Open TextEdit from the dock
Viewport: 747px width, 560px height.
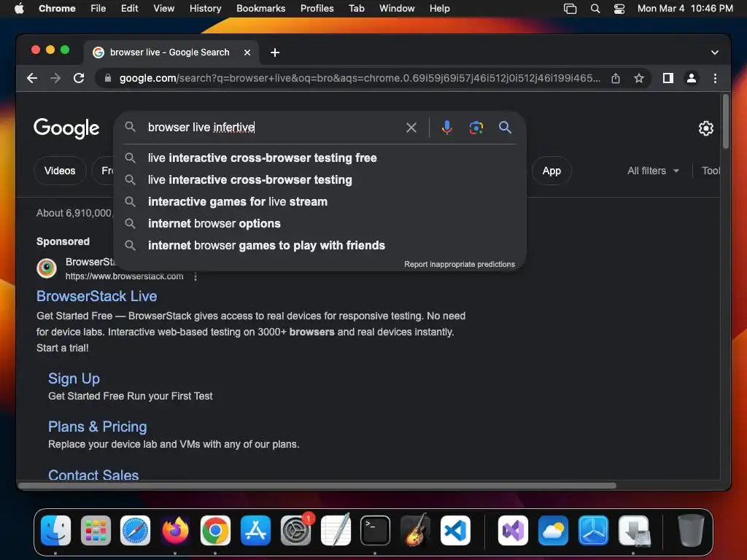pos(336,530)
